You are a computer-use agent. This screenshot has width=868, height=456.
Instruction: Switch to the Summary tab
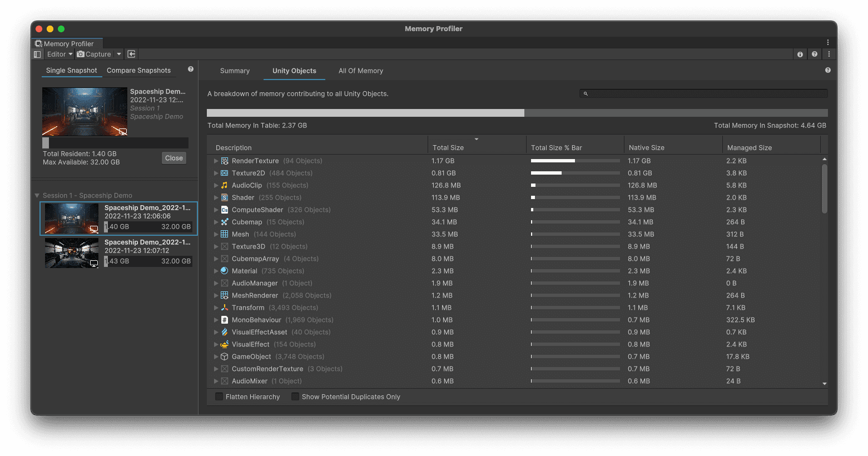pyautogui.click(x=235, y=71)
